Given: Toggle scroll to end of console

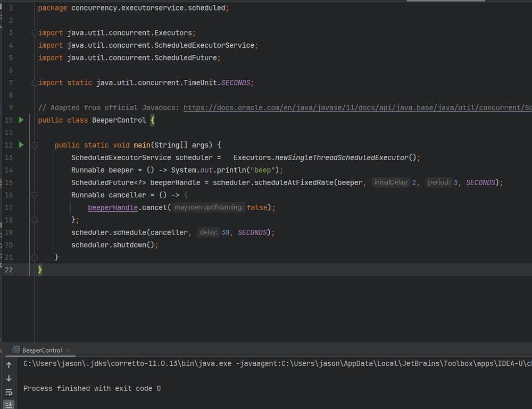Looking at the screenshot, I should (9, 405).
